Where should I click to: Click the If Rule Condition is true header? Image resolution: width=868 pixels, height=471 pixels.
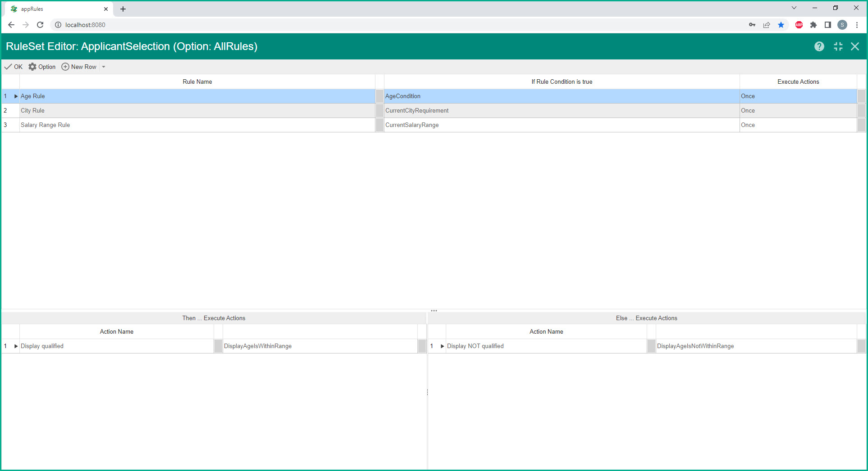click(562, 82)
